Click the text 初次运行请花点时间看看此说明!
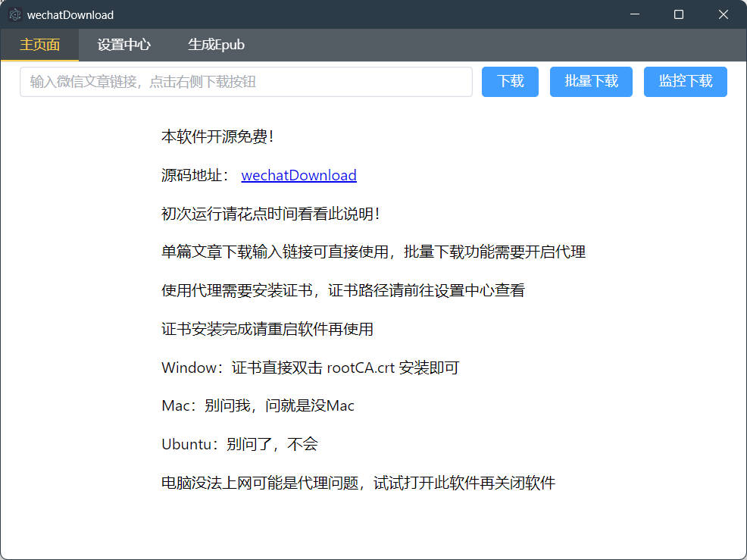Viewport: 747px width, 560px height. pos(270,214)
